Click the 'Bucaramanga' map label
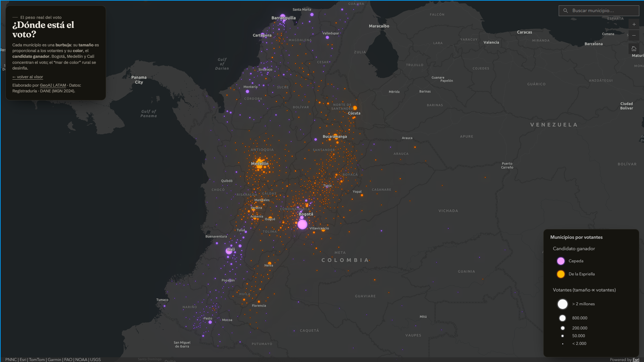Image resolution: width=644 pixels, height=362 pixels. point(335,137)
